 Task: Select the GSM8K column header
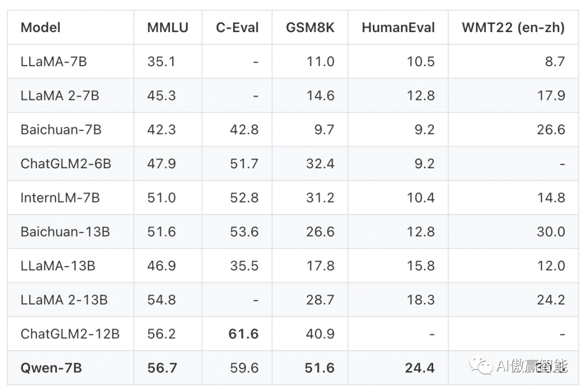point(310,28)
